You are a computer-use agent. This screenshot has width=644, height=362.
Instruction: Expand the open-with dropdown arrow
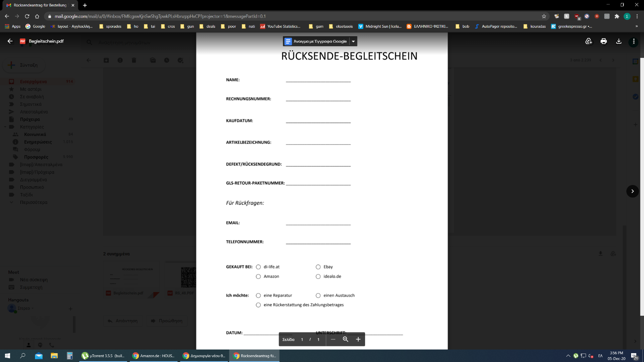coord(353,41)
